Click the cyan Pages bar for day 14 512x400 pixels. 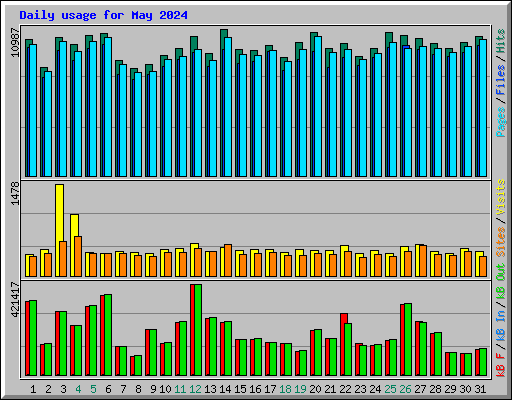[228, 107]
